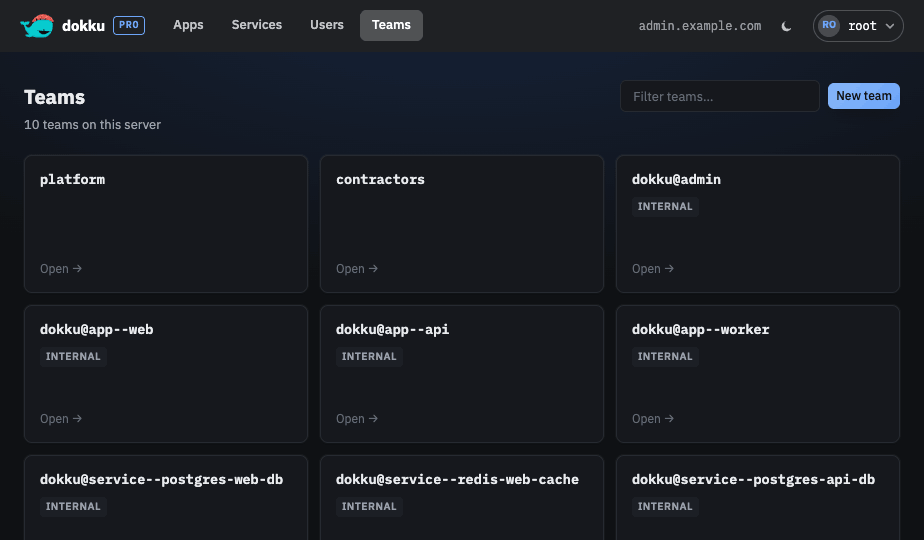
Task: Focus the Filter teams input
Action: coord(720,96)
